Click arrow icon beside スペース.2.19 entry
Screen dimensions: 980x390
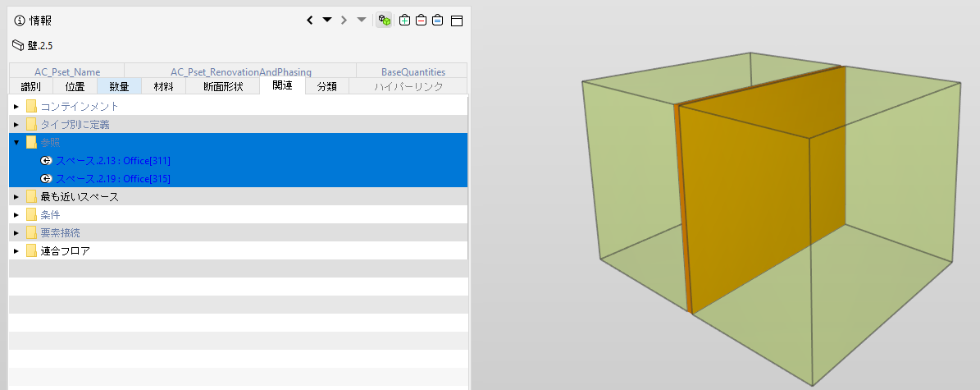point(46,179)
